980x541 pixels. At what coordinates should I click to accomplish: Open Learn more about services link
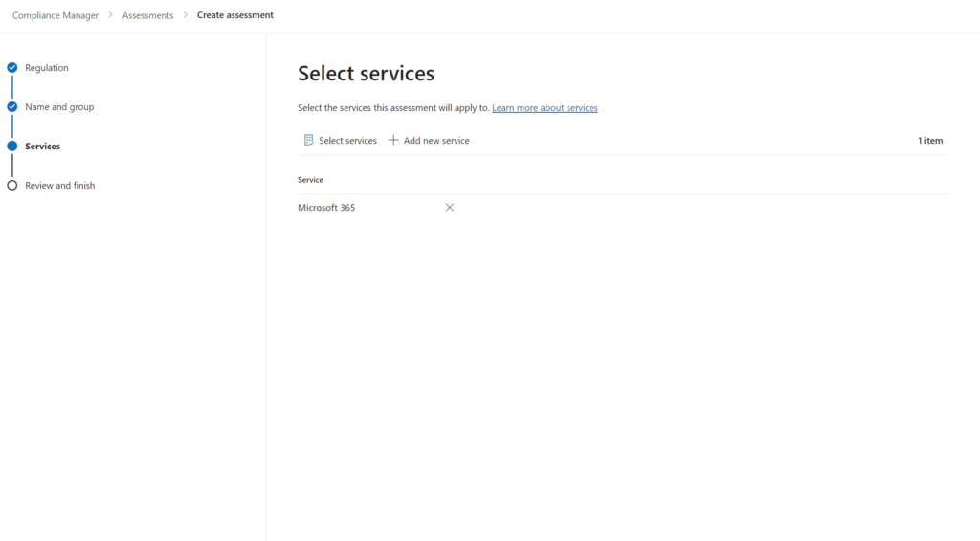[x=545, y=108]
